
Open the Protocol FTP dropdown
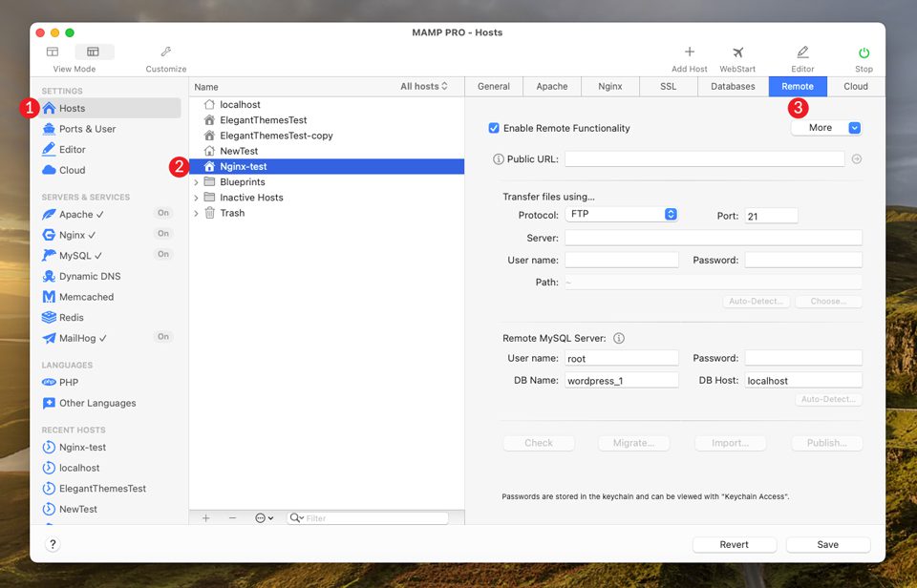tap(621, 215)
